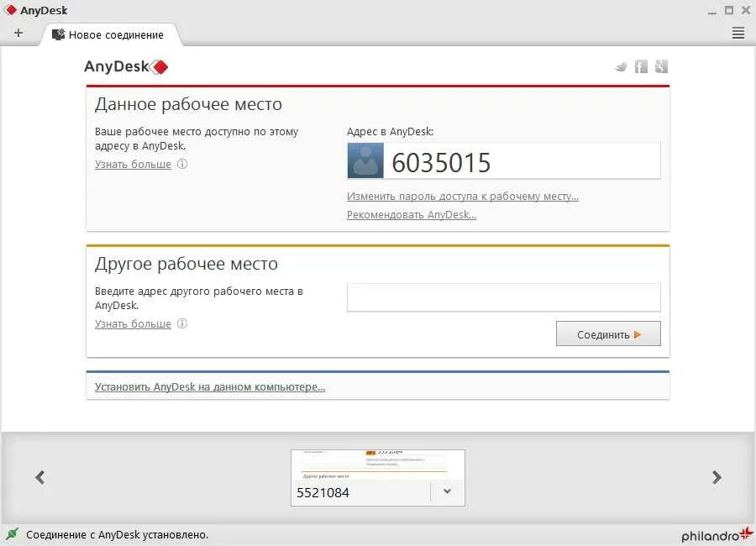Click heading 'Данное рабочее место'

188,104
